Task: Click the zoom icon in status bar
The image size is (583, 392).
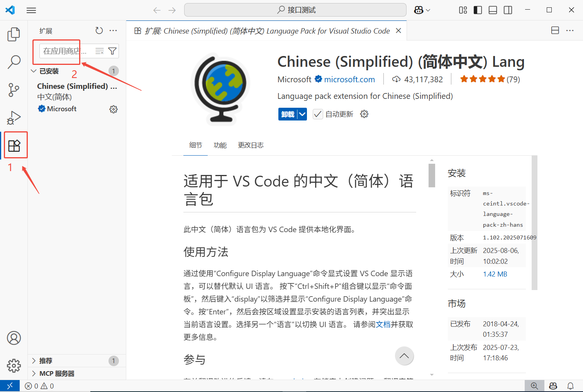Action: [x=534, y=386]
